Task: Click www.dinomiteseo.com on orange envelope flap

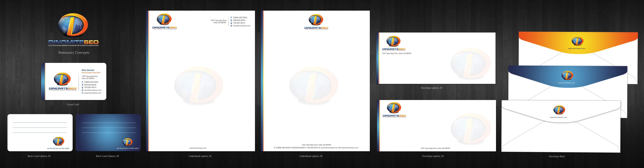Action: tap(576, 48)
